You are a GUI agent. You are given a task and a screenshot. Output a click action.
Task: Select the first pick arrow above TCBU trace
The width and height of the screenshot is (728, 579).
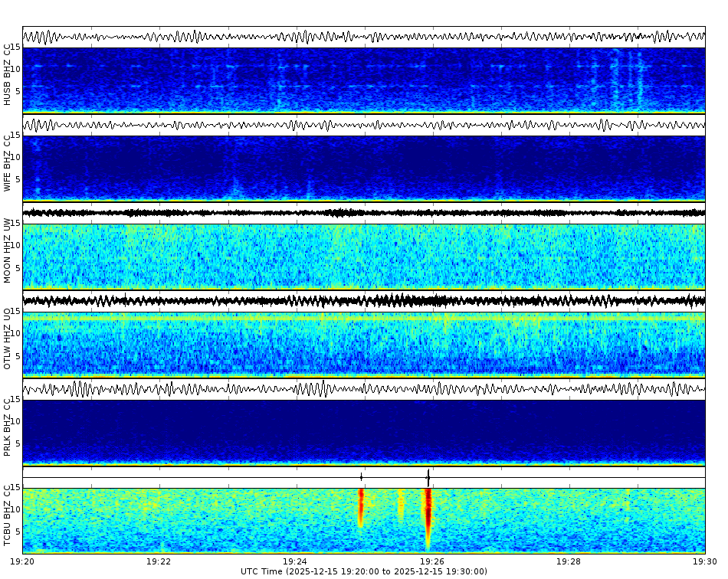pyautogui.click(x=362, y=476)
